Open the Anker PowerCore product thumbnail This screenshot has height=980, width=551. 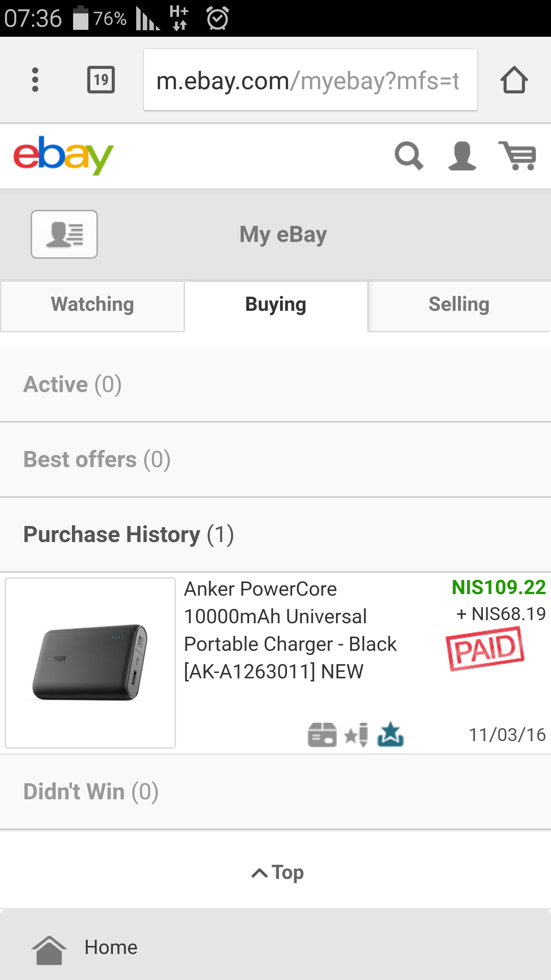click(90, 663)
